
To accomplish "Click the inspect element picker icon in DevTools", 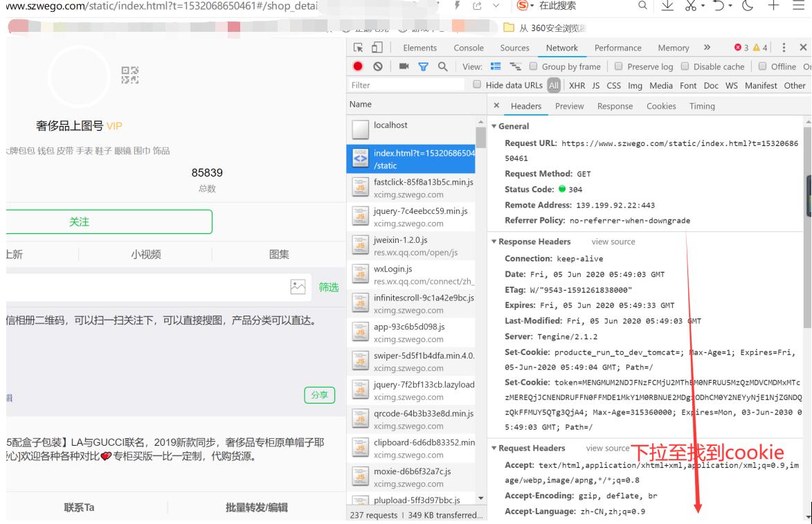I will pyautogui.click(x=359, y=48).
